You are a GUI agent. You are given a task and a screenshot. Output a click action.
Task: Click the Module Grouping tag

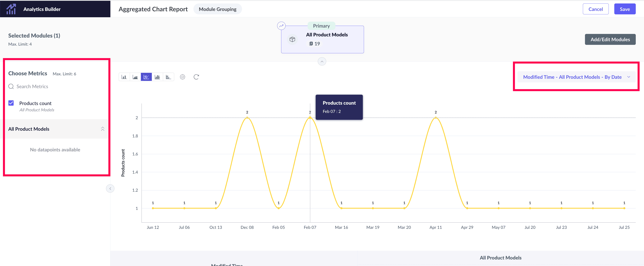click(x=218, y=9)
